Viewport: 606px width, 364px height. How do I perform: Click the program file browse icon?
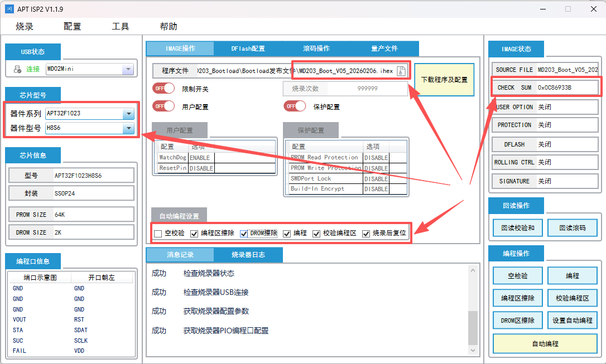401,71
